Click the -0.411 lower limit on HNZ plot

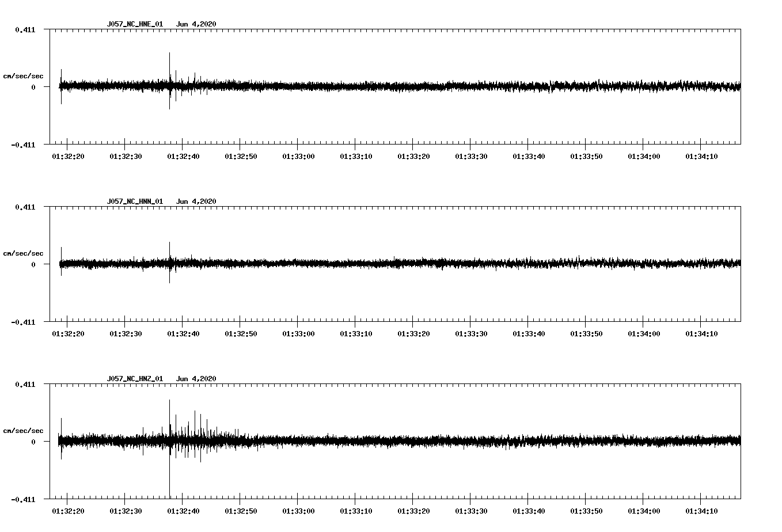click(23, 500)
